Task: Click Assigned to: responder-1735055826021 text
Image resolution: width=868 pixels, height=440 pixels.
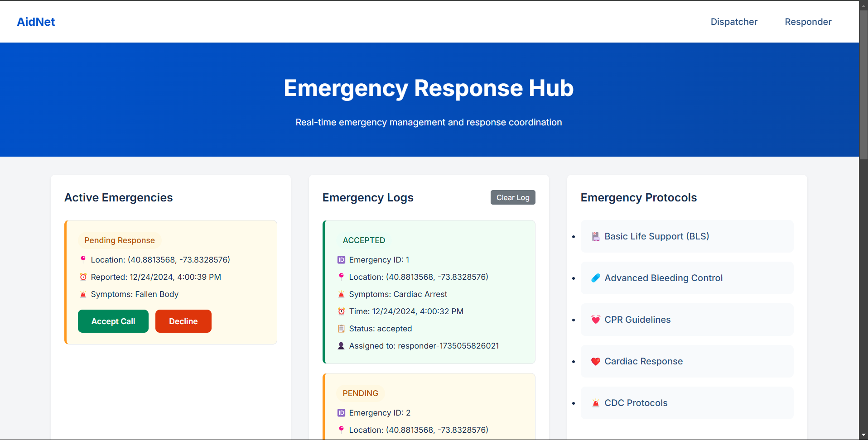Action: (x=424, y=346)
